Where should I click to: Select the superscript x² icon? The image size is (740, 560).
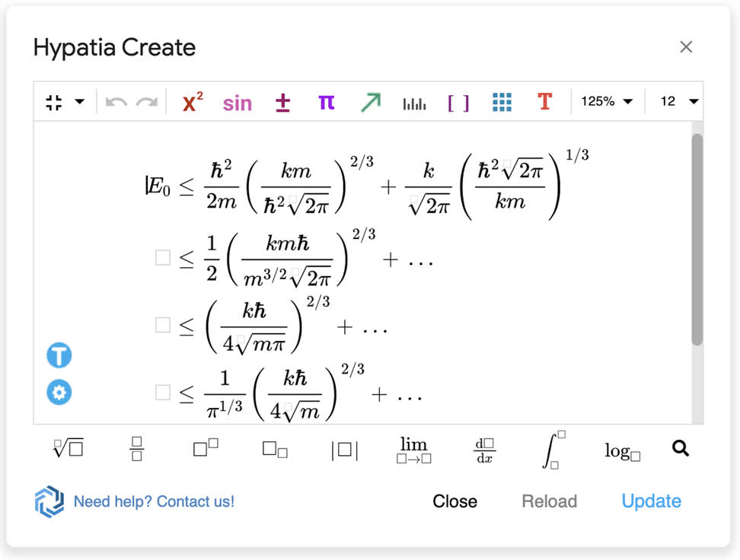(x=190, y=100)
